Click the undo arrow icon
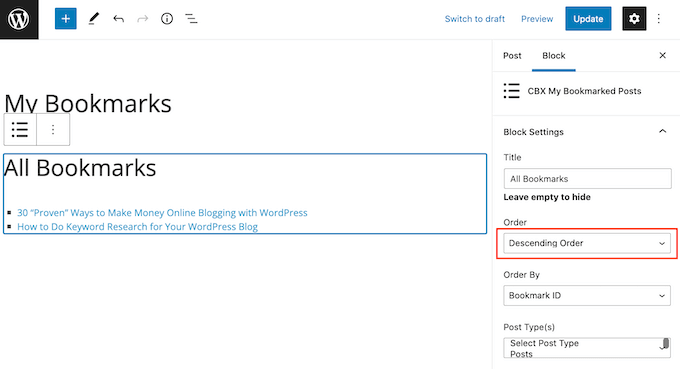The image size is (680, 369). [x=118, y=19]
